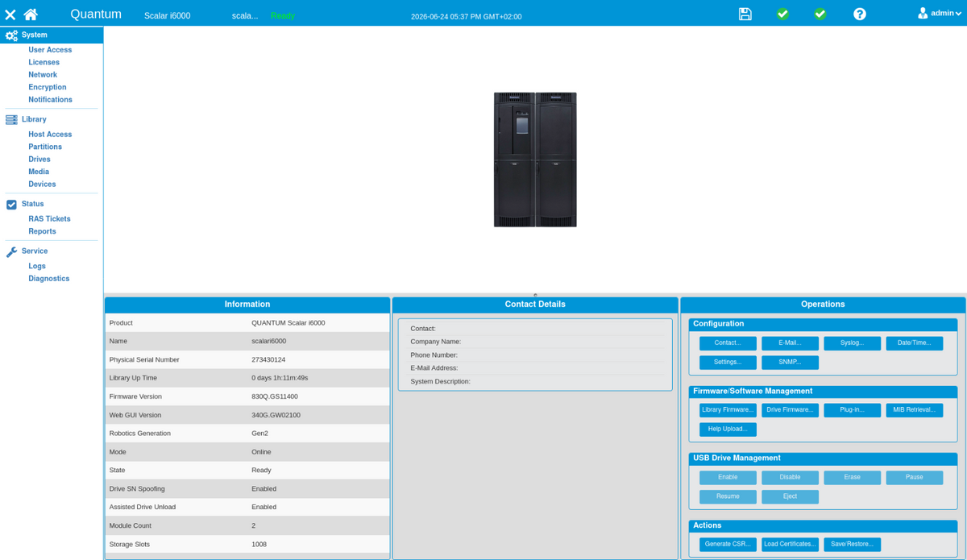The image size is (967, 560).
Task: Select the System section header
Action: [x=52, y=35]
